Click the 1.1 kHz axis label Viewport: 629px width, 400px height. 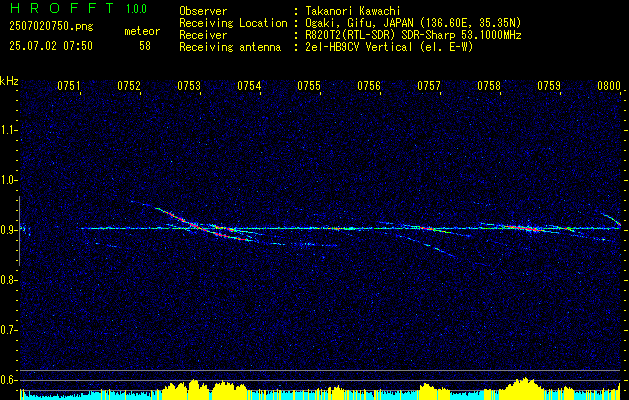point(7,130)
